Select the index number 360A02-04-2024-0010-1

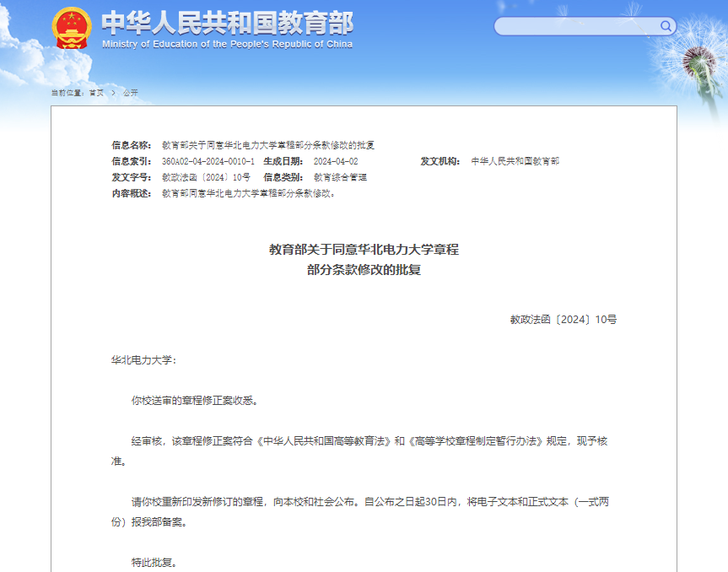coord(208,161)
